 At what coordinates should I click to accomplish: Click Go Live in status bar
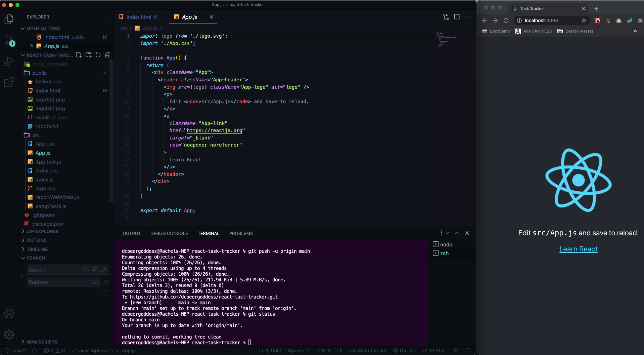405,351
